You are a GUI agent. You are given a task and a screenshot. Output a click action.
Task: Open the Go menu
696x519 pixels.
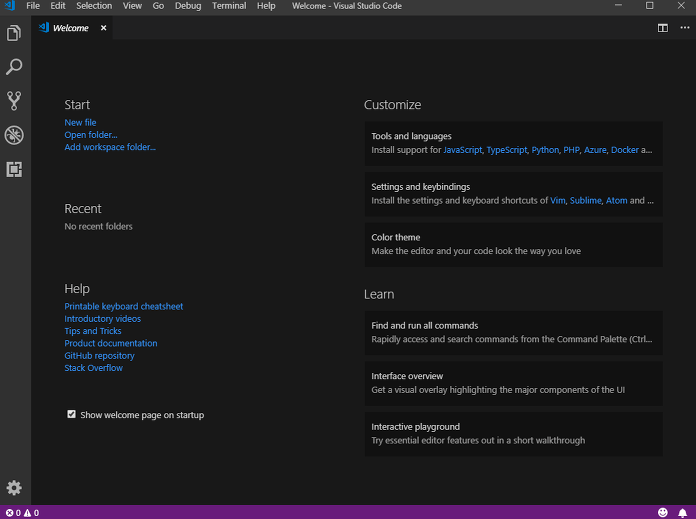click(158, 6)
